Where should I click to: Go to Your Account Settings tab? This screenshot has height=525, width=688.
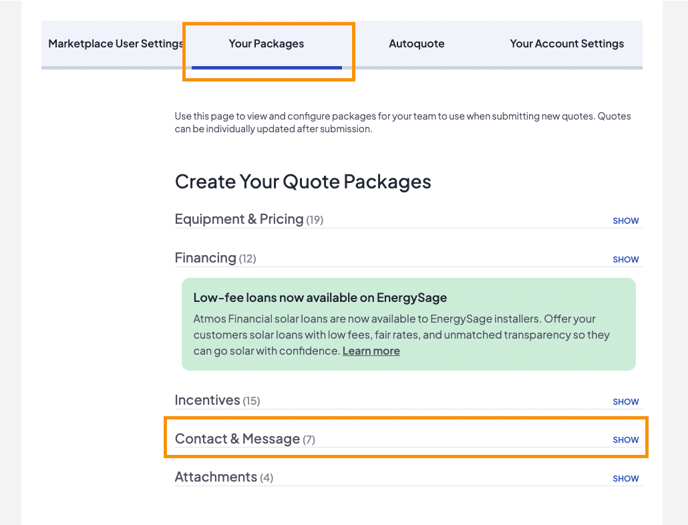click(x=566, y=44)
